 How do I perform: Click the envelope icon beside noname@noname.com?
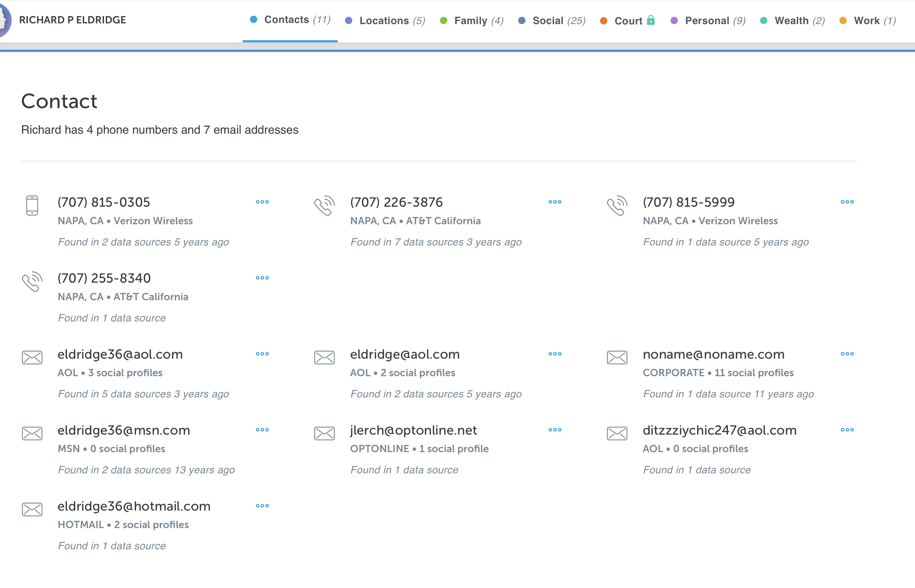point(617,358)
